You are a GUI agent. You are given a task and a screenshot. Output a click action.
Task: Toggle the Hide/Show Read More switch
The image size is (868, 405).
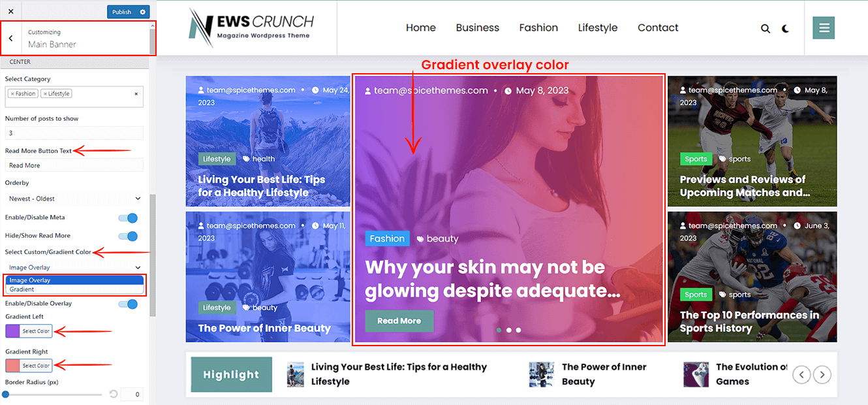point(128,236)
